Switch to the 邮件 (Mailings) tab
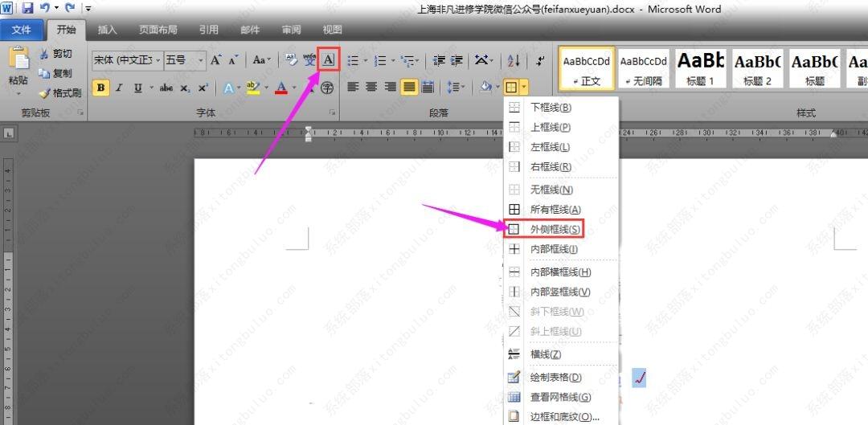 point(250,30)
